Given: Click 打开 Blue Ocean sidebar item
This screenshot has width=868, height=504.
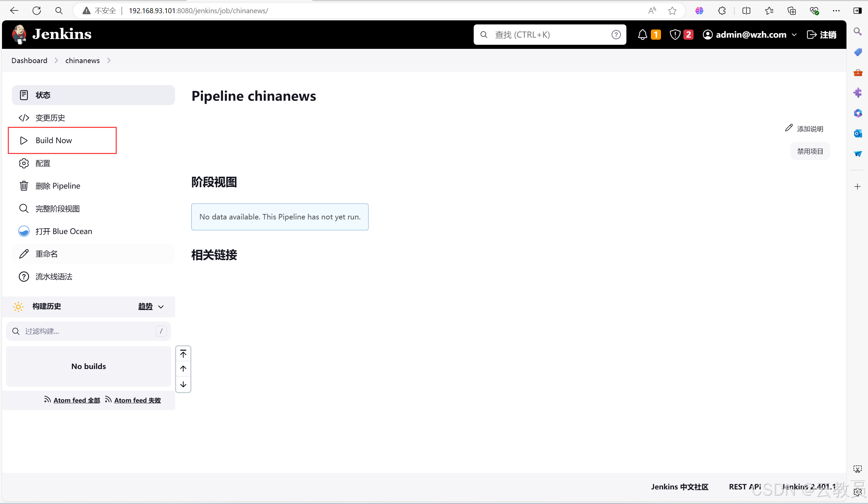Looking at the screenshot, I should pos(93,231).
